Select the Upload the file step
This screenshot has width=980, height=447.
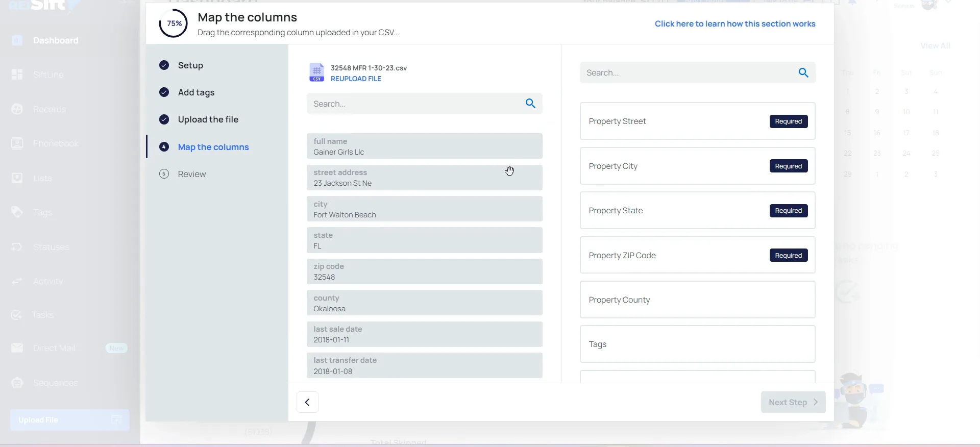pyautogui.click(x=208, y=119)
